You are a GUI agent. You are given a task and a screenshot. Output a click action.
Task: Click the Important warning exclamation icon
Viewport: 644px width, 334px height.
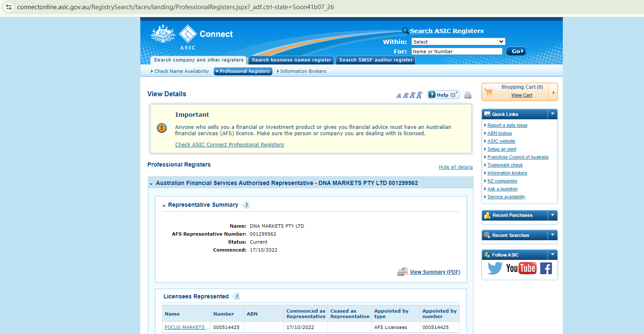pos(162,128)
